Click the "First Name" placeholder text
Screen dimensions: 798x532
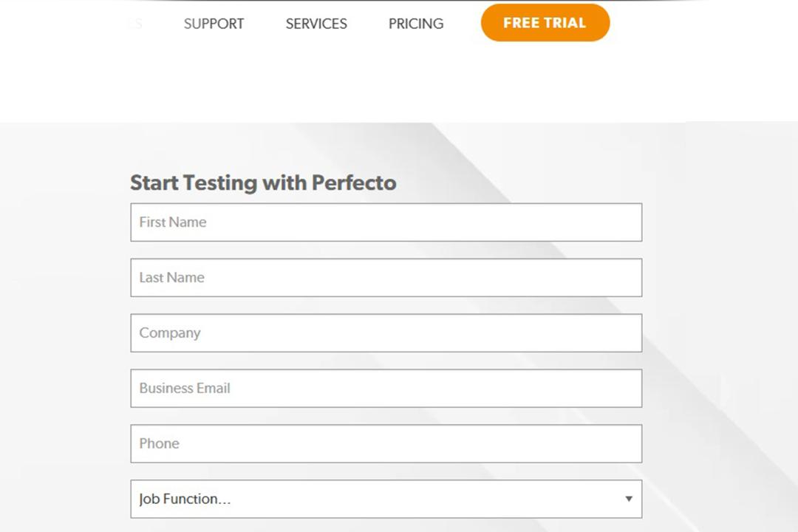coord(172,222)
